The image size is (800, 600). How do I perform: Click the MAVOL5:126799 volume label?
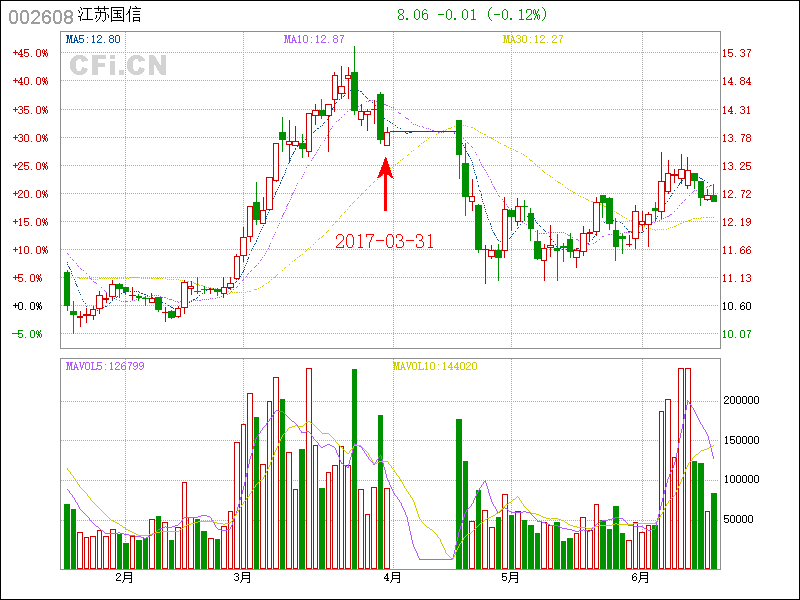[x=105, y=366]
